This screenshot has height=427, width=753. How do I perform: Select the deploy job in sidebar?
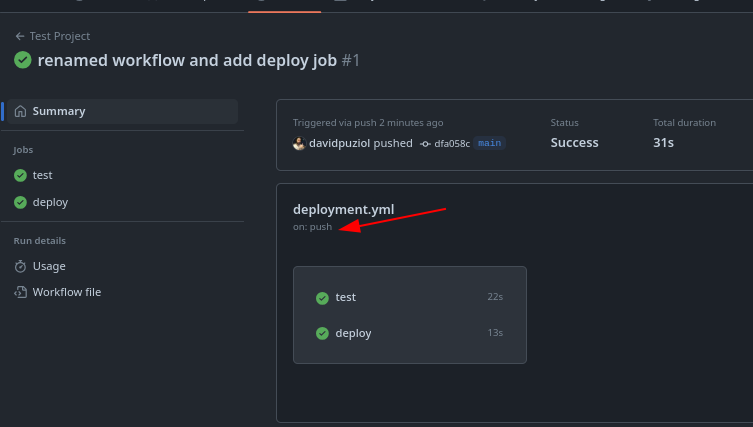click(x=50, y=202)
